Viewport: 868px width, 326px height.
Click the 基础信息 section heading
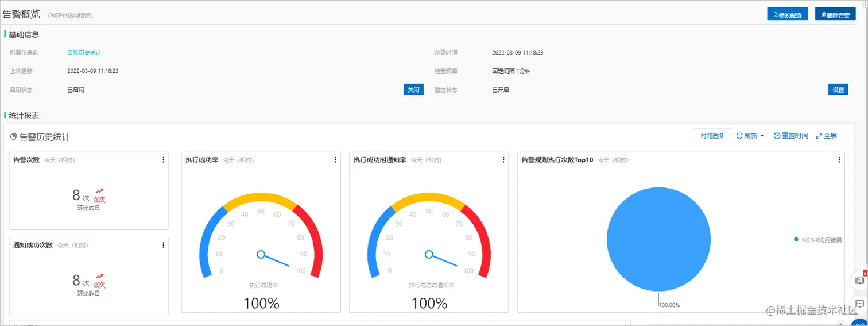tap(24, 34)
